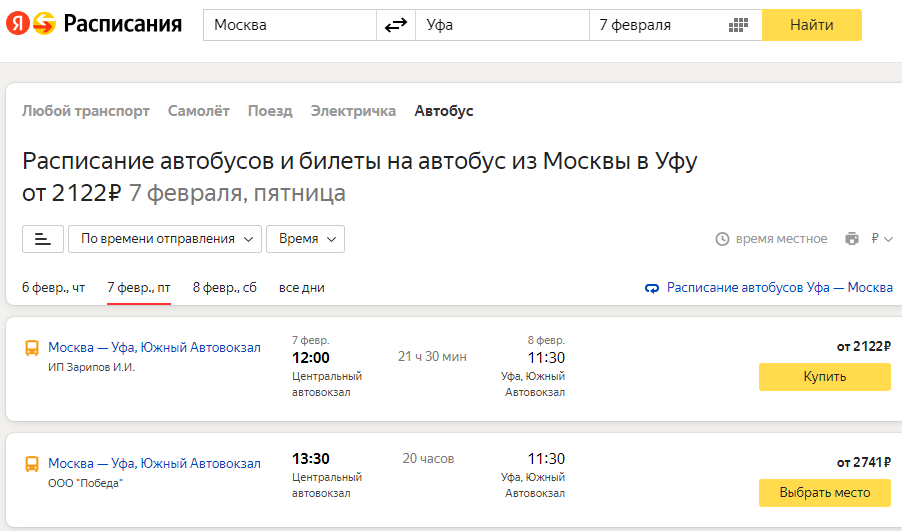The image size is (902, 531).
Task: Click the return route arrows icon
Action: pyautogui.click(x=652, y=288)
